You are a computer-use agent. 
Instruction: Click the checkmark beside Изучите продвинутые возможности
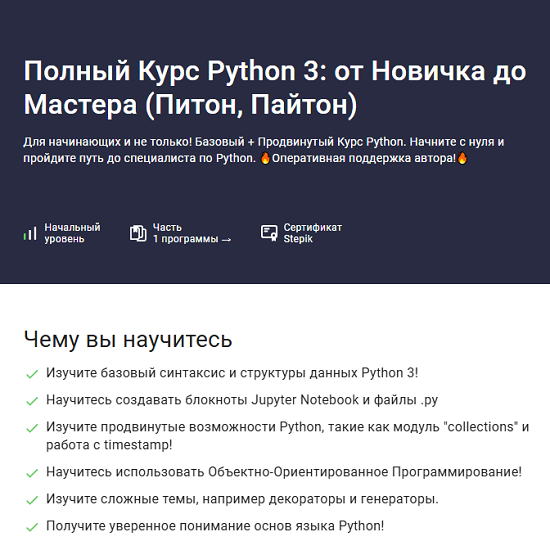(32, 428)
